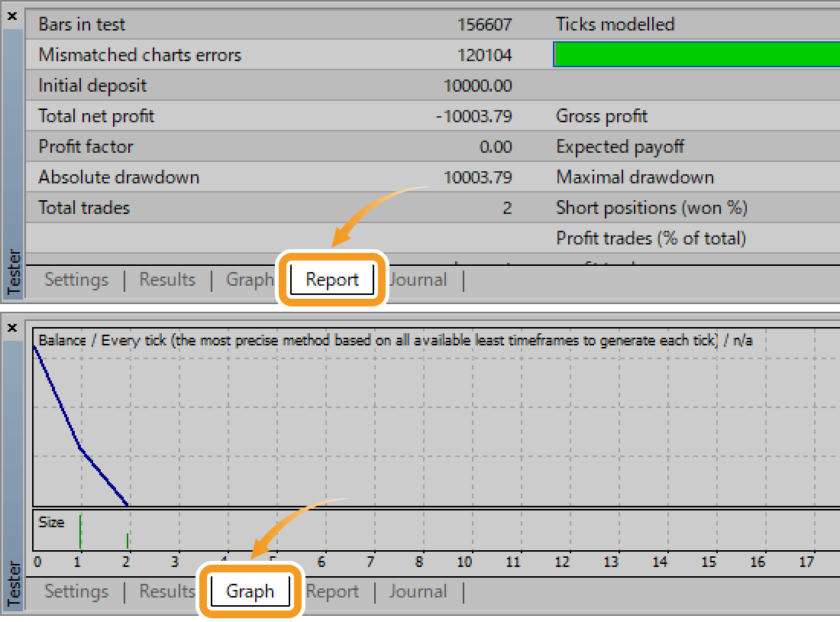This screenshot has width=840, height=622.
Task: Select the Total net profit row
Action: click(x=229, y=115)
